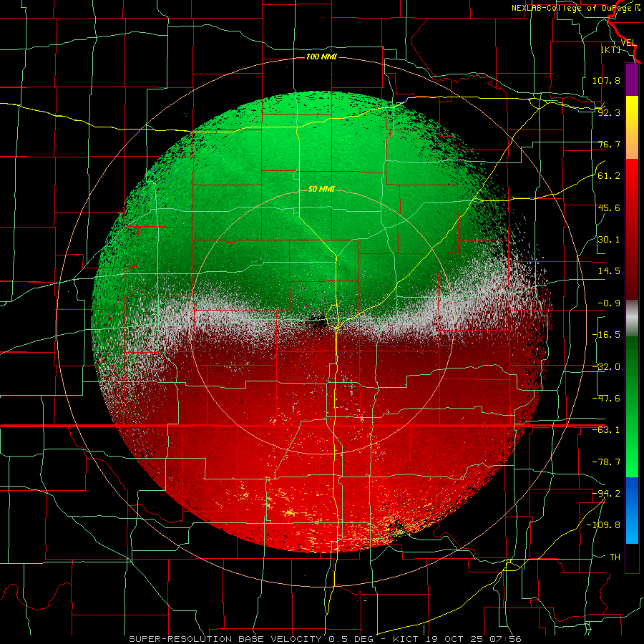The image size is (644, 644).
Task: Select the 107.8 scale value
Action: [606, 80]
